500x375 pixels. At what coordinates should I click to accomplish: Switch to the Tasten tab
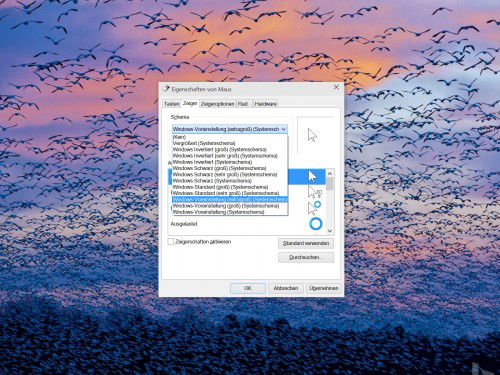coord(172,104)
